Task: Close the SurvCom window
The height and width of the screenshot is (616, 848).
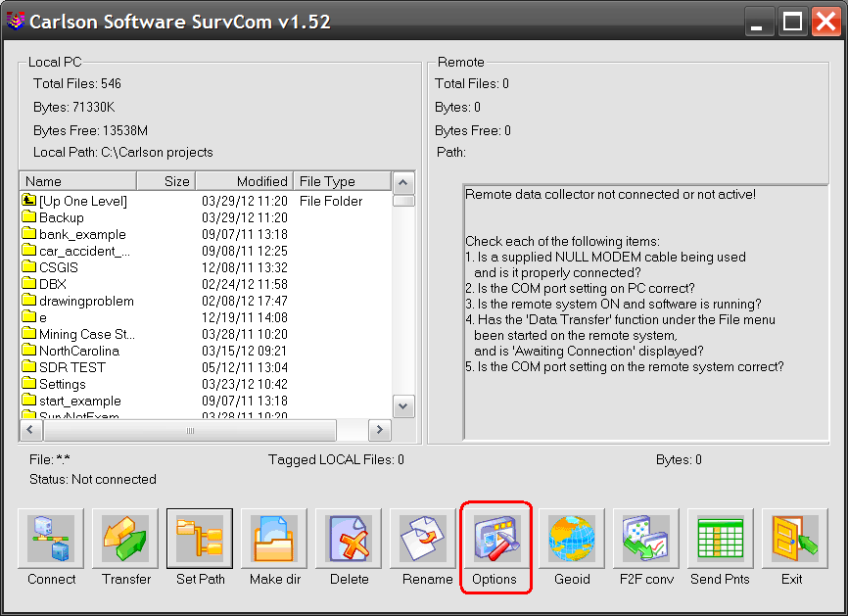Action: (826, 22)
